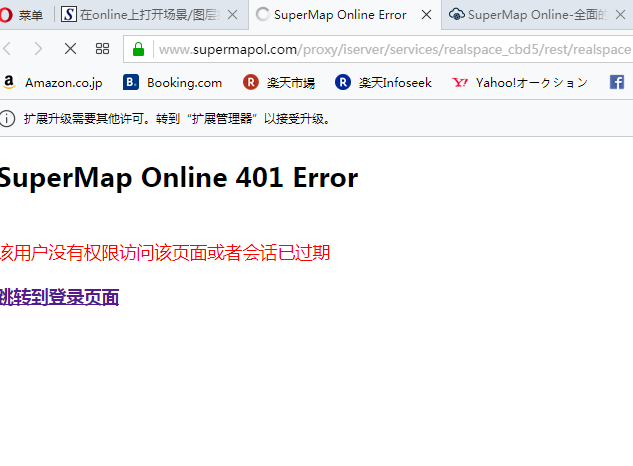Click the green padlock security icon
This screenshot has height=466, width=633.
[138, 49]
